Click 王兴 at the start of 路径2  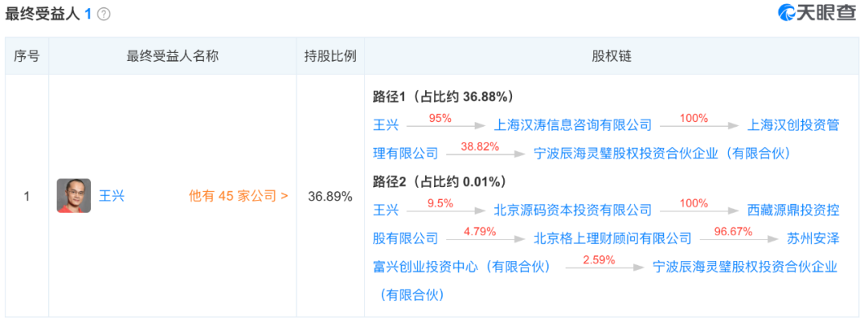[386, 210]
